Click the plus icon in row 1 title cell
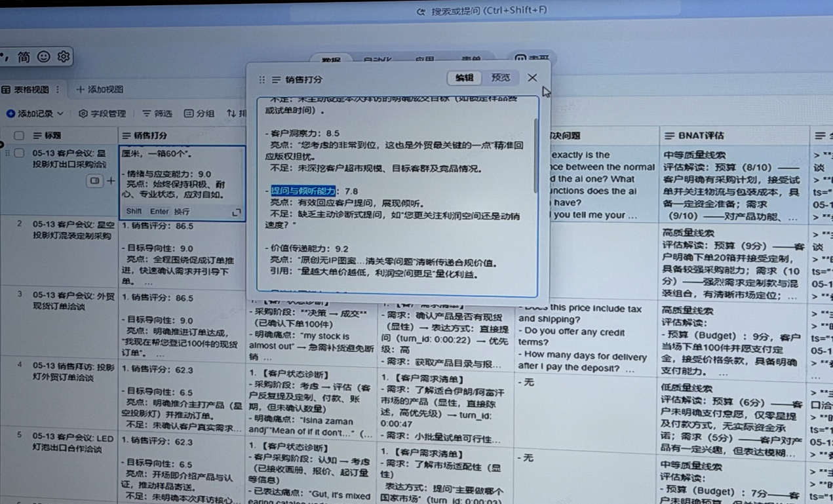833x504 pixels. (x=111, y=180)
